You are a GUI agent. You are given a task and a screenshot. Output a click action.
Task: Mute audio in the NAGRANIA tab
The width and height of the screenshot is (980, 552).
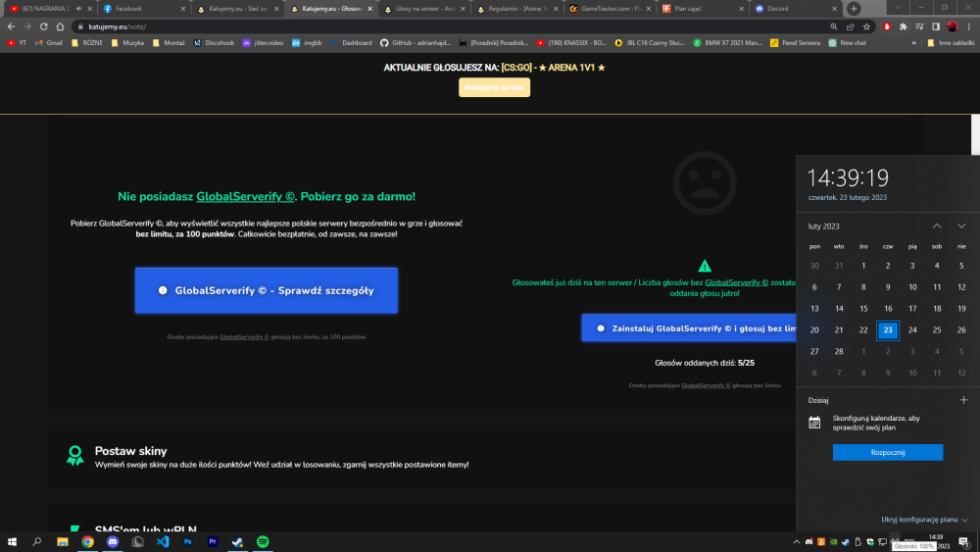78,9
